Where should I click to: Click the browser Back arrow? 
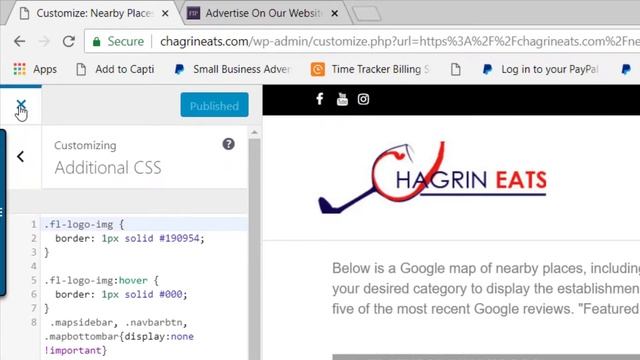(20, 41)
